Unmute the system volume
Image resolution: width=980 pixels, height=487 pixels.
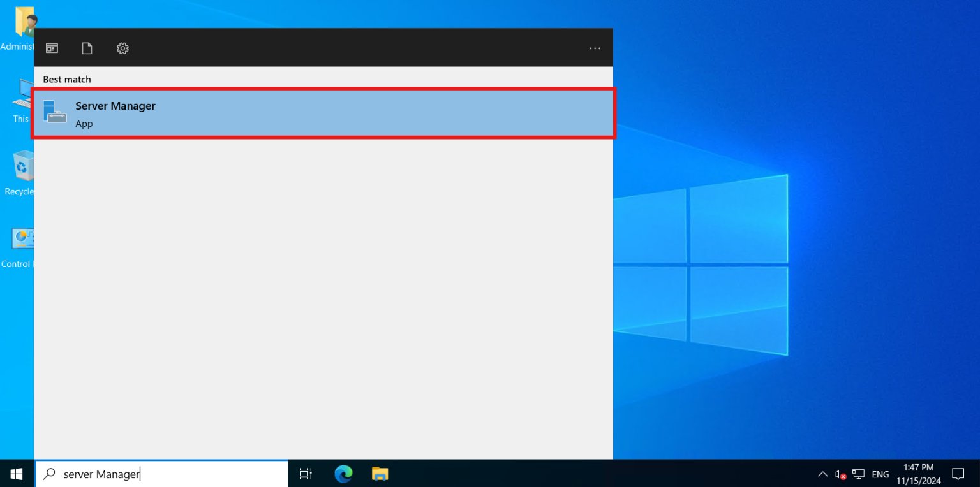(x=839, y=474)
